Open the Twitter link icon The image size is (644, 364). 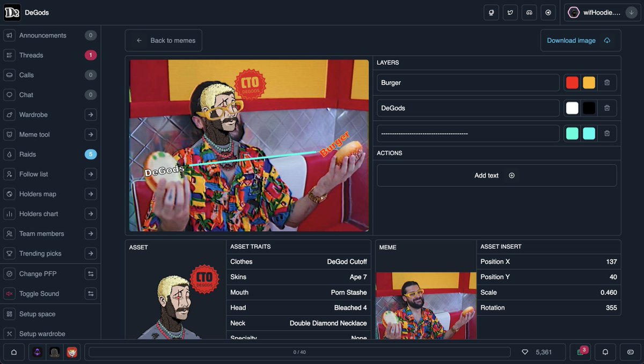[510, 12]
